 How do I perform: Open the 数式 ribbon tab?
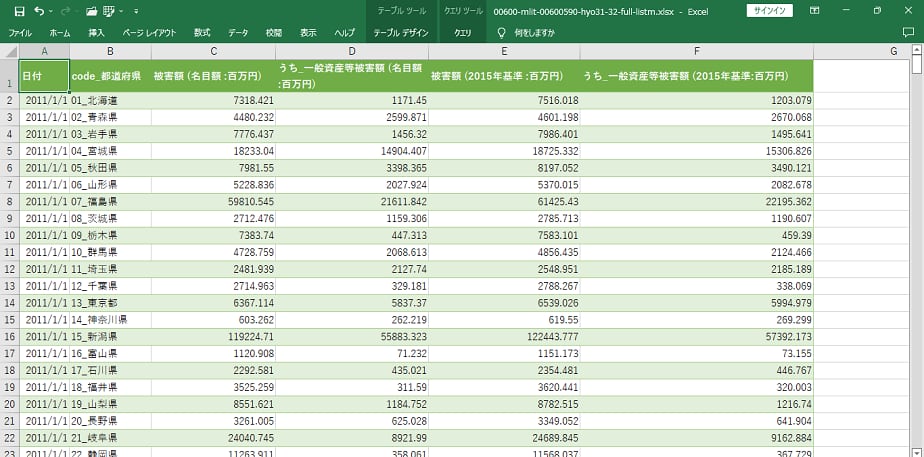coord(202,32)
